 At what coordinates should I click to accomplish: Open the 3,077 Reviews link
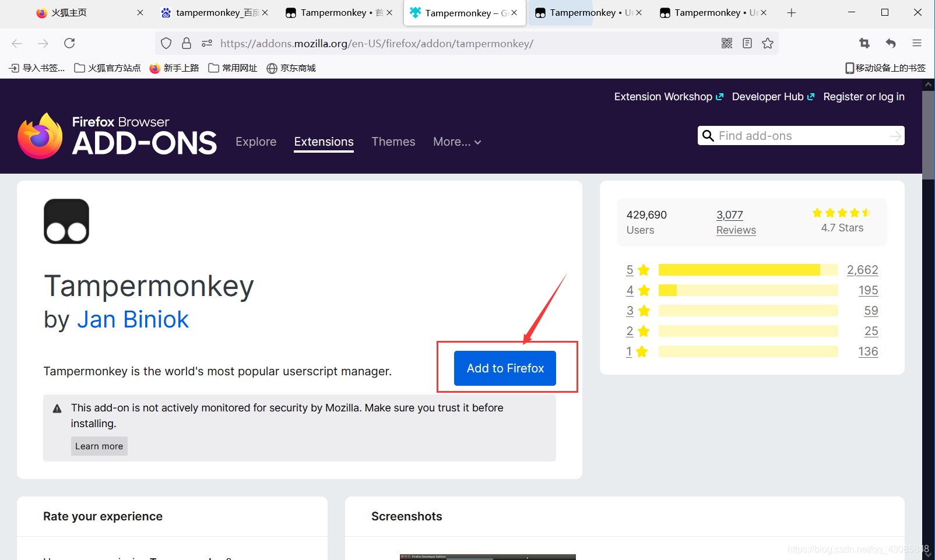point(736,222)
